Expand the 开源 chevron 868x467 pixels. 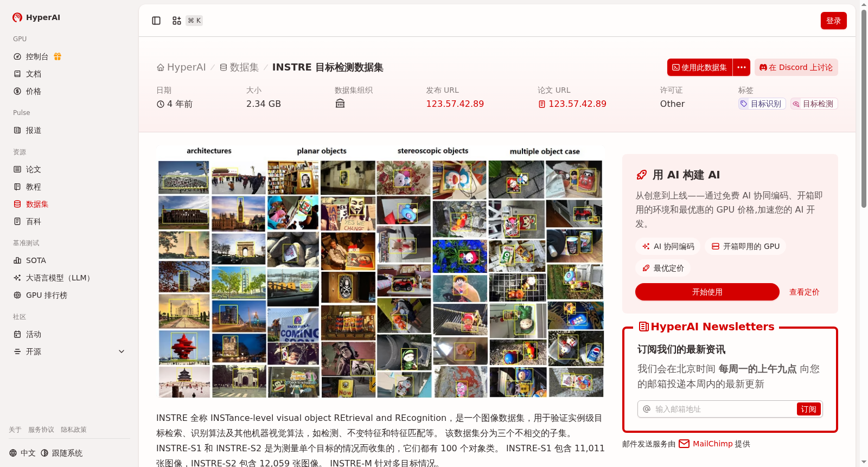pyautogui.click(x=122, y=351)
